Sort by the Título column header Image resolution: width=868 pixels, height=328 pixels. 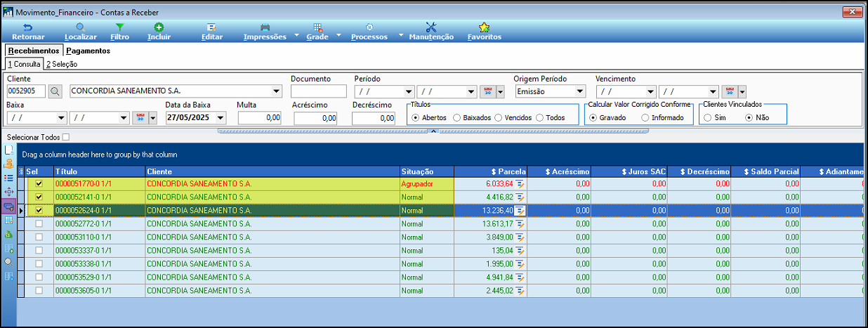[99, 171]
